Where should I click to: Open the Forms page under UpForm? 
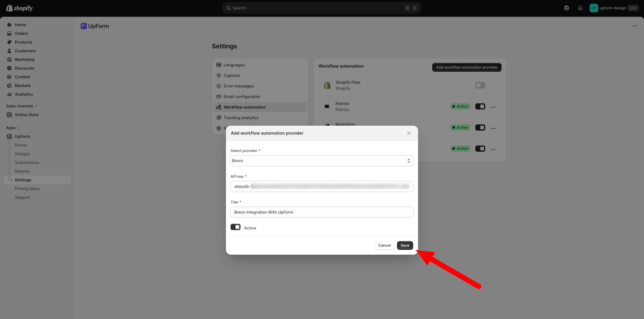coord(21,145)
